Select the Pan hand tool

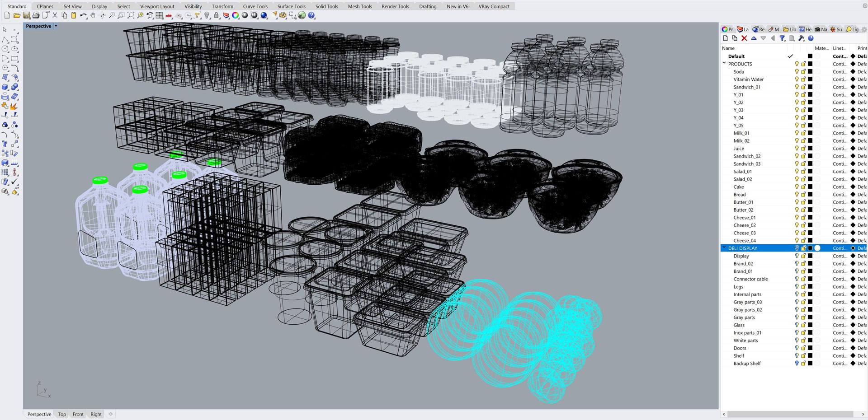(93, 15)
